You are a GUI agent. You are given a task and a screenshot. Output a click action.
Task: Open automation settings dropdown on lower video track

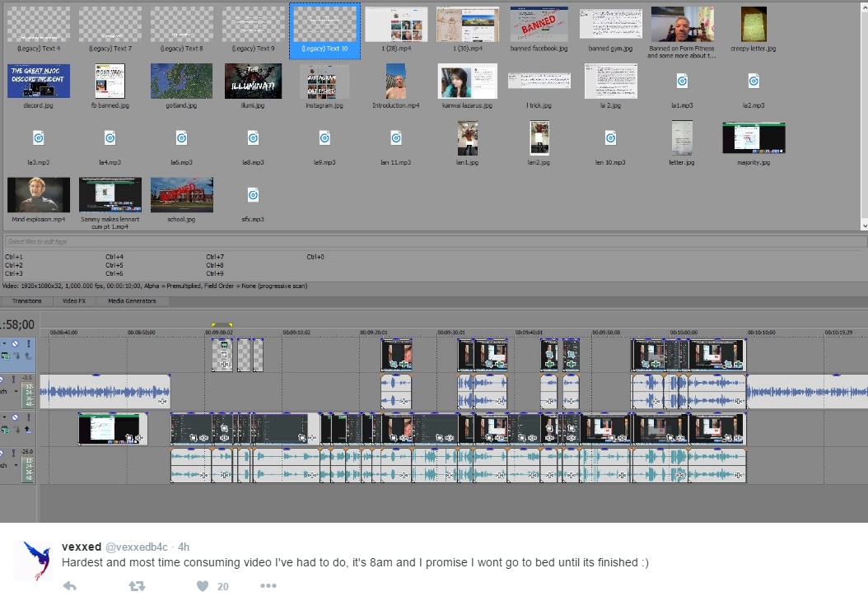point(4,417)
